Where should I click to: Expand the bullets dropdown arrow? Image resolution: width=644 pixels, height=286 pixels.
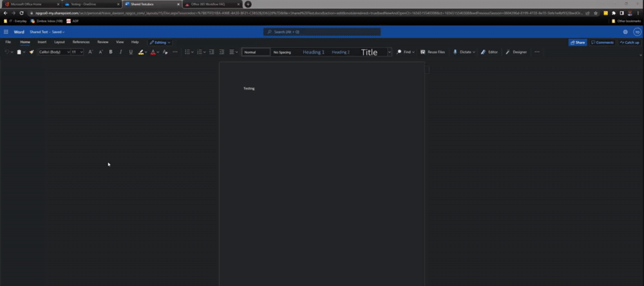point(192,52)
